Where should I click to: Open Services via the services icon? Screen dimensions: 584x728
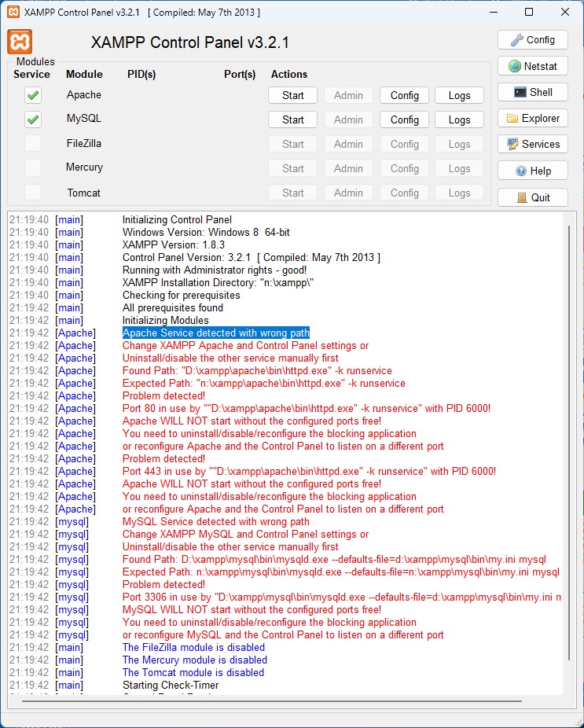click(532, 145)
